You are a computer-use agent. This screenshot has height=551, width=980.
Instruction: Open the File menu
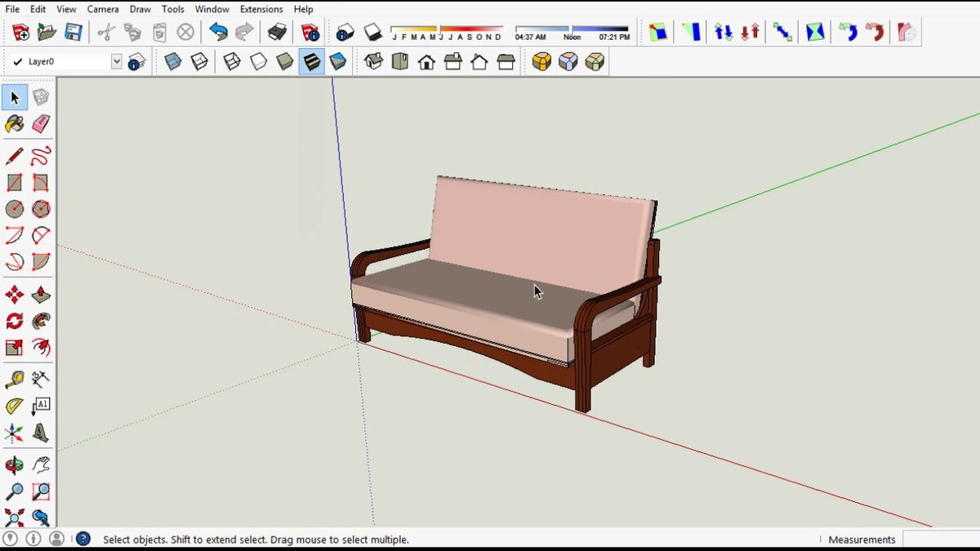pyautogui.click(x=12, y=9)
